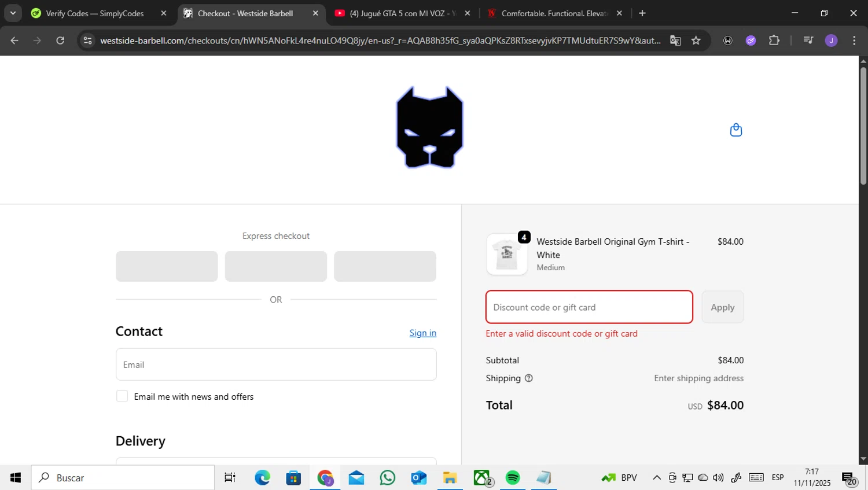The width and height of the screenshot is (868, 490).
Task: Focus the Discount code or gift card field
Action: tap(589, 307)
